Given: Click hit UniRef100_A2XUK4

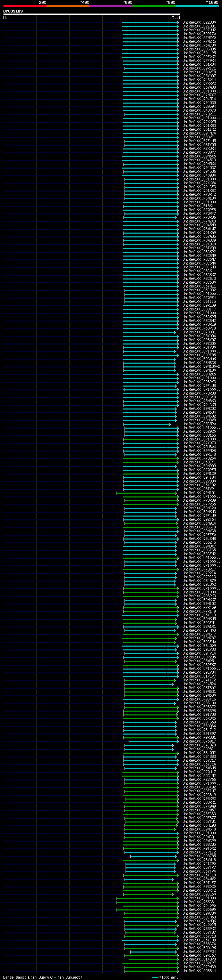Looking at the screenshot, I should [199, 149].
